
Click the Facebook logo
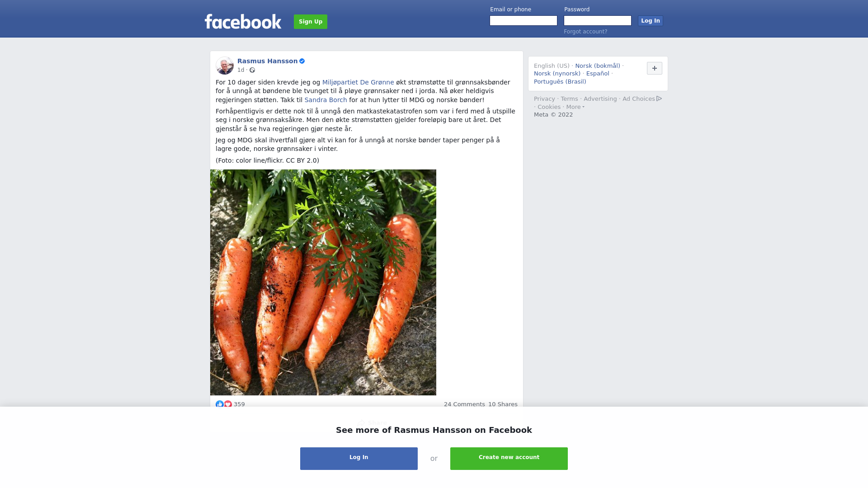(243, 22)
